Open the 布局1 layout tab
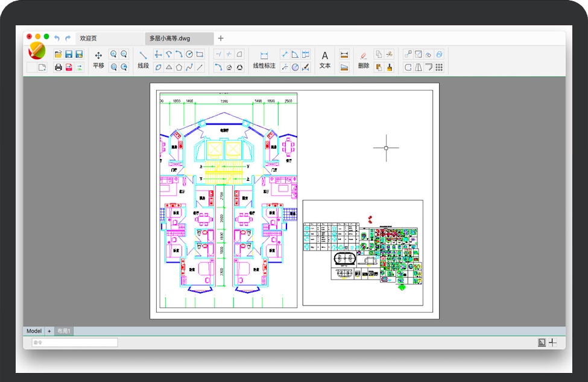This screenshot has height=382, width=588. coord(64,331)
